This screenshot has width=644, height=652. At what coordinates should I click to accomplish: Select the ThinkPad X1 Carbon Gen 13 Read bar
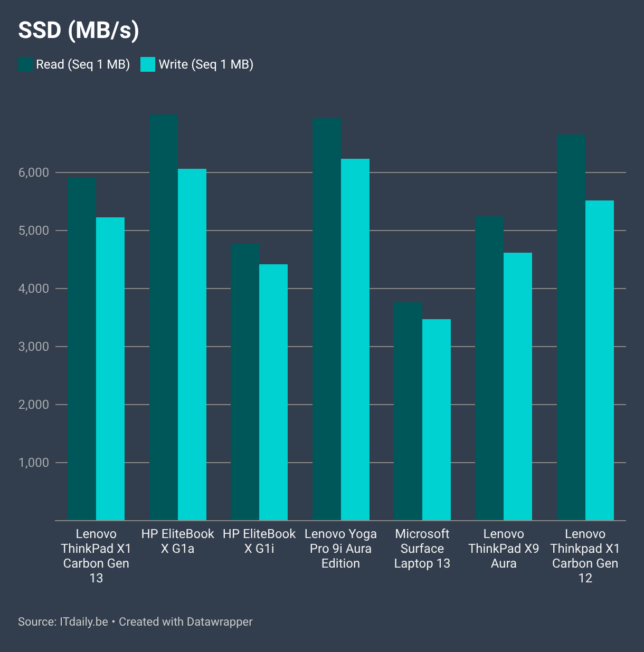[x=82, y=349]
